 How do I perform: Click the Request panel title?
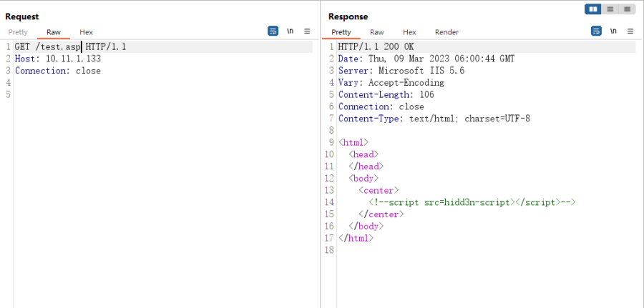(x=21, y=16)
